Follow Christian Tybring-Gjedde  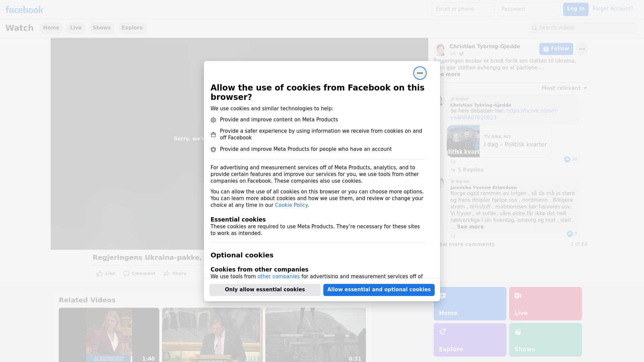556,49
